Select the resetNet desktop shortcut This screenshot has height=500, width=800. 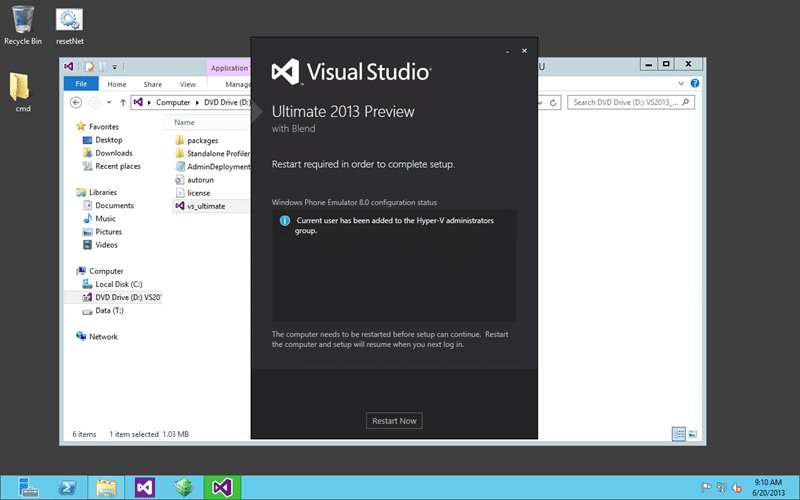pos(69,27)
